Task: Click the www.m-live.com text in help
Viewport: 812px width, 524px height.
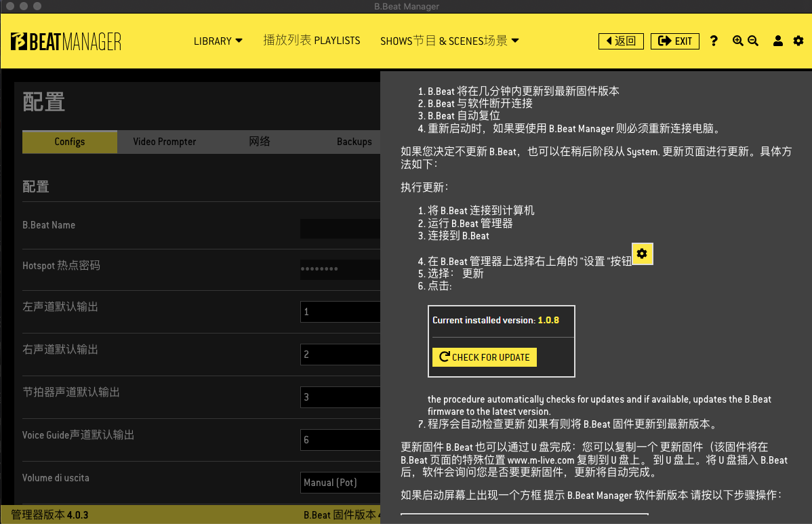Action: coord(541,460)
